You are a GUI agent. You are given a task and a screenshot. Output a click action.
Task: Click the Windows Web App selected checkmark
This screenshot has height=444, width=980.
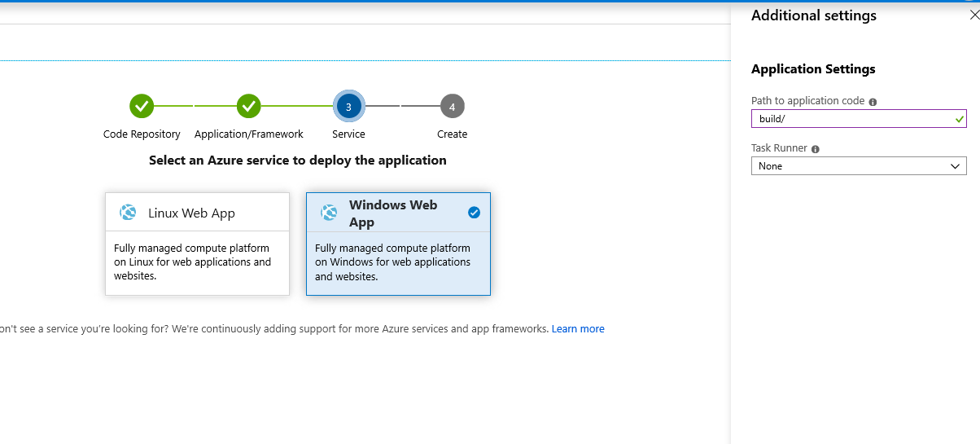pyautogui.click(x=475, y=213)
